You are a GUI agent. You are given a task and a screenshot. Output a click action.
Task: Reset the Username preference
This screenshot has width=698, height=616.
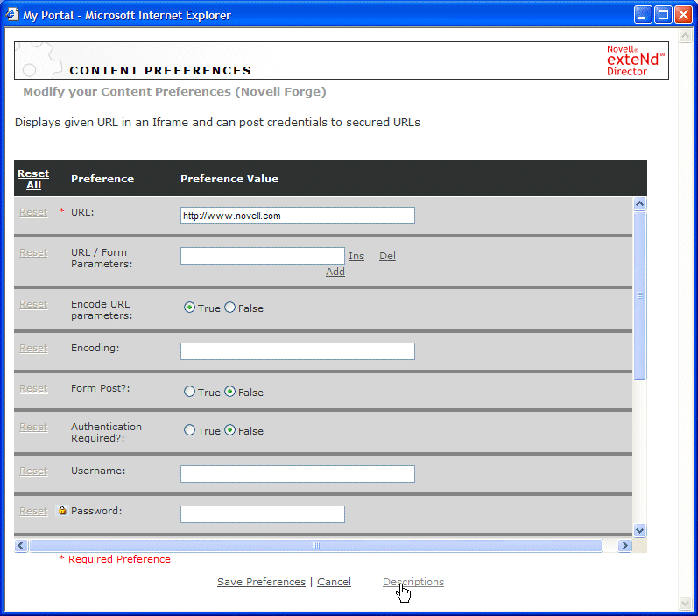coord(33,471)
